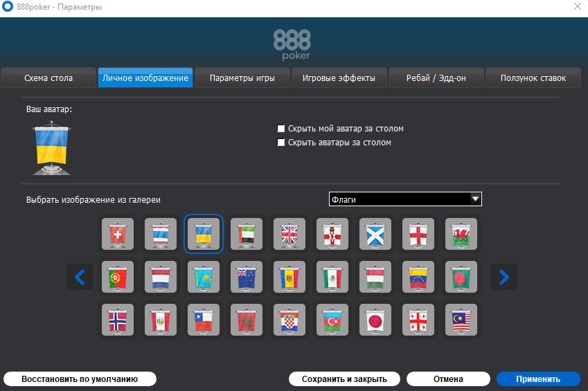
Task: Close the 888poker Параметры window
Action: (578, 6)
